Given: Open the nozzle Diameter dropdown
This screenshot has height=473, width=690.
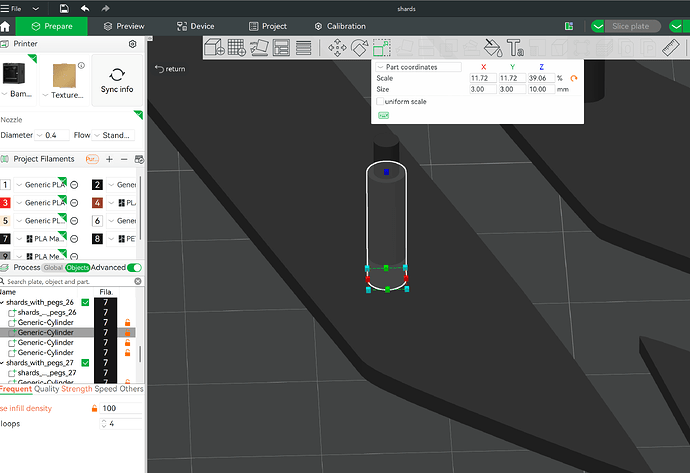Looking at the screenshot, I should pyautogui.click(x=52, y=135).
